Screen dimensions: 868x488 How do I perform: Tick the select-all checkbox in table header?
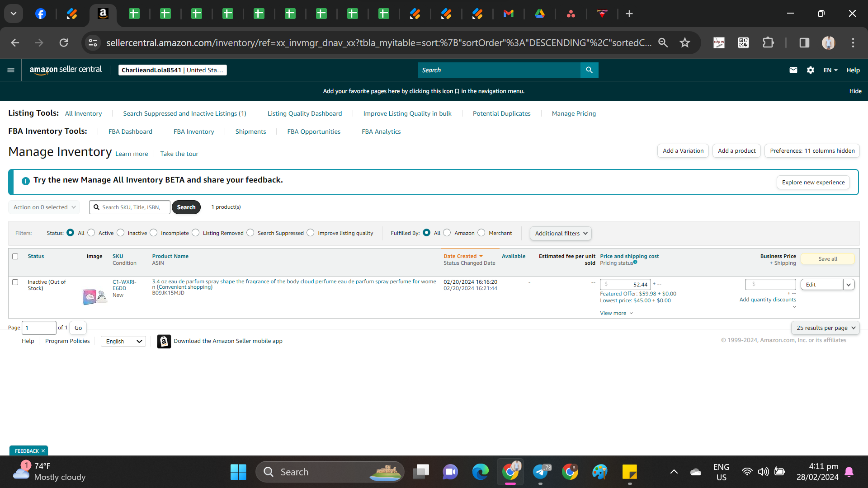15,256
